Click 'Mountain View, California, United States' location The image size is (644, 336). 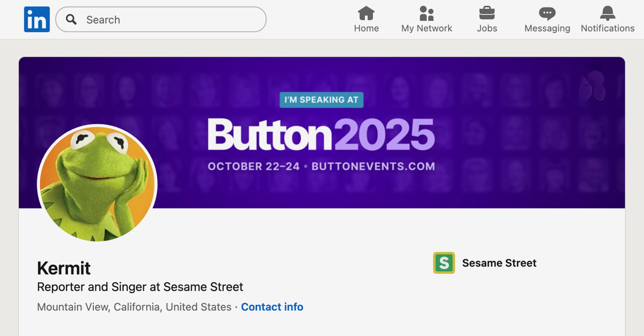pyautogui.click(x=134, y=307)
